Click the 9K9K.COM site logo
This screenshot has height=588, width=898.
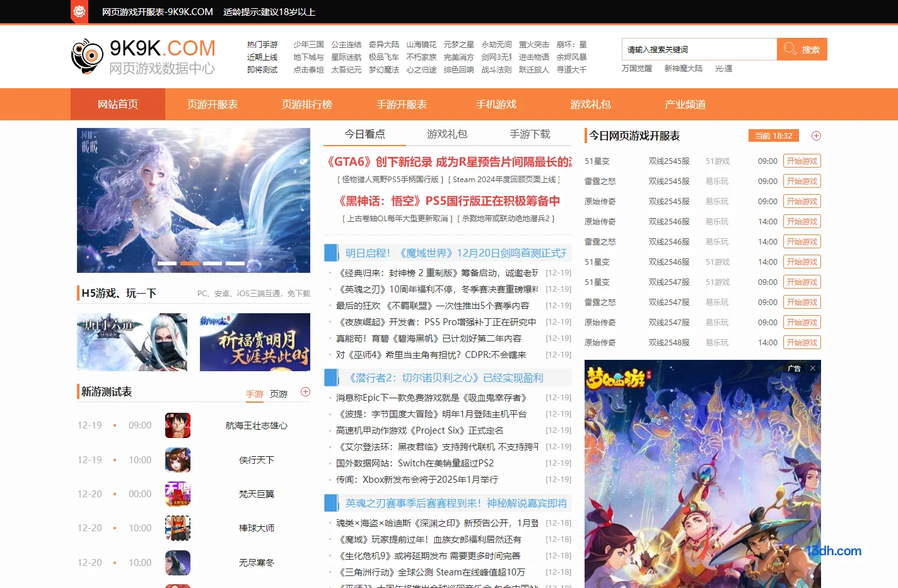click(x=144, y=56)
